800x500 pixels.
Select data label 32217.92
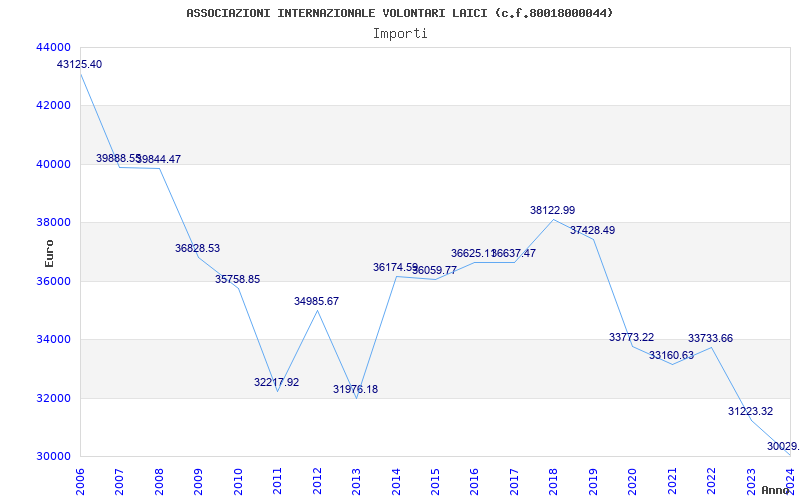click(x=277, y=382)
